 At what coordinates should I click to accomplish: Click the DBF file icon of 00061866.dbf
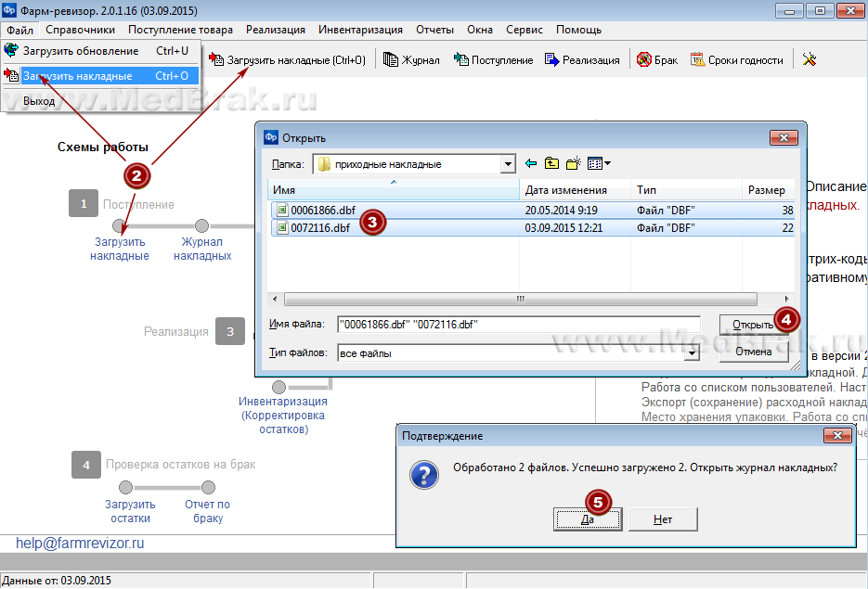tap(282, 211)
